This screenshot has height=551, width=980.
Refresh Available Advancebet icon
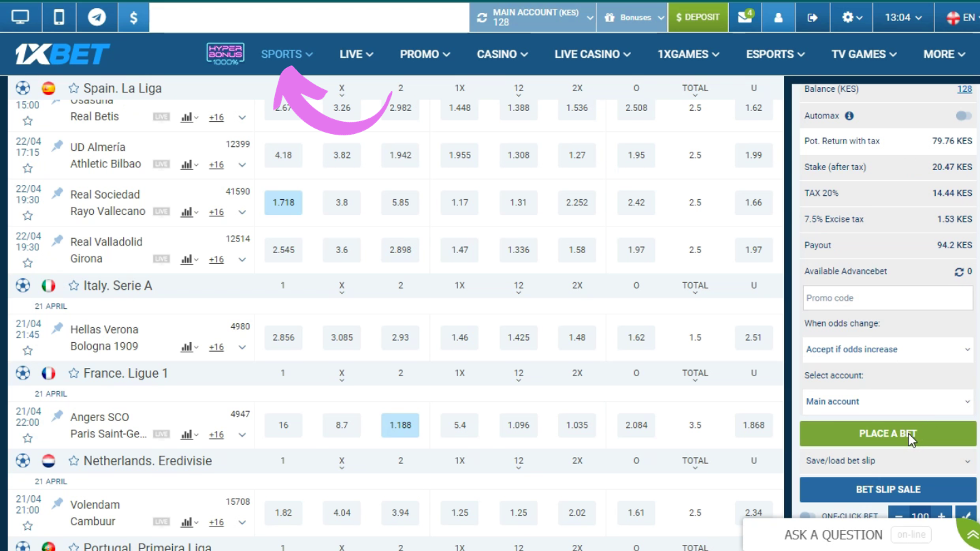click(959, 271)
